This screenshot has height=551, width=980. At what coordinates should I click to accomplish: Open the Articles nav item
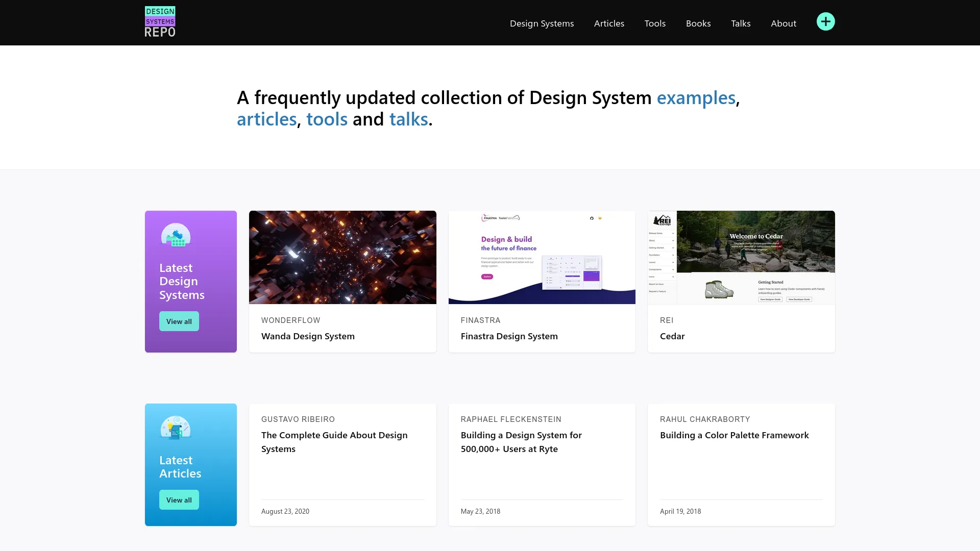pos(609,23)
